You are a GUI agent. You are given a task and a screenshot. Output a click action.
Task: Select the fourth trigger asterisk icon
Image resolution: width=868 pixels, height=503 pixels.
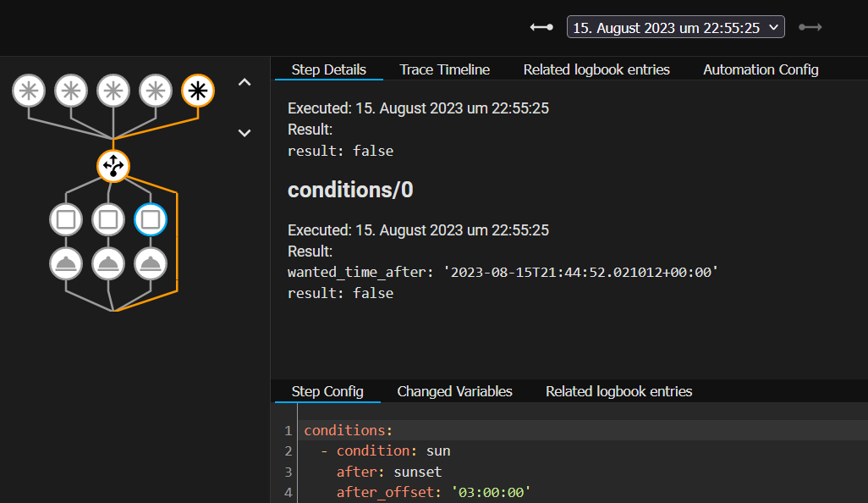(156, 91)
